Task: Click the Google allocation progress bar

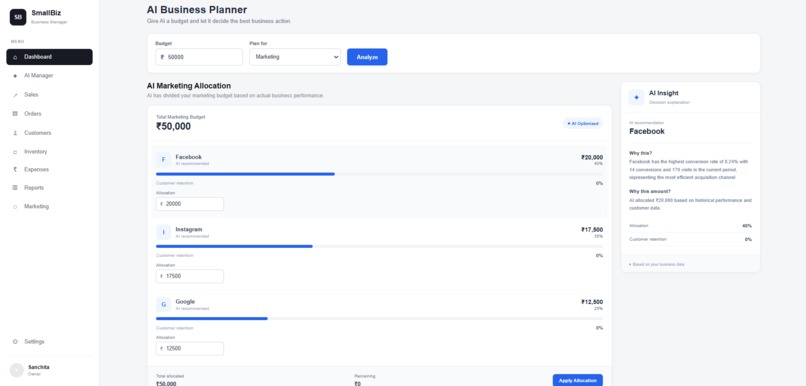Action: [x=379, y=319]
